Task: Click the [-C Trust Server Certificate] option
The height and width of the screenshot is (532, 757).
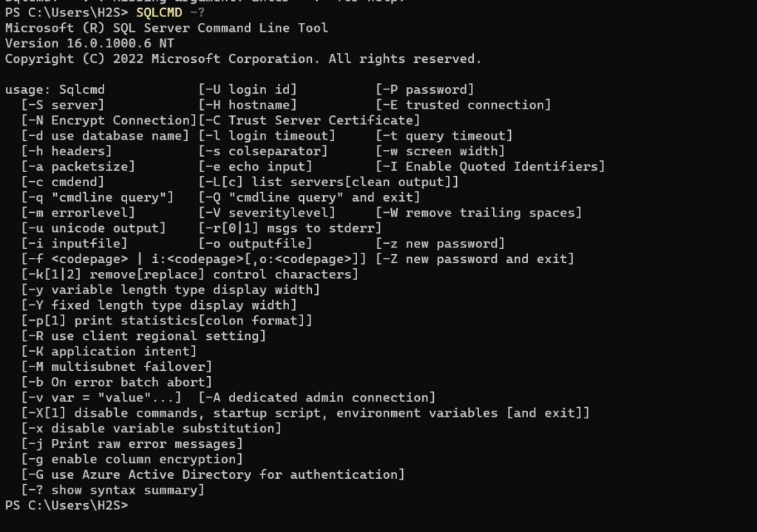Action: click(x=309, y=120)
